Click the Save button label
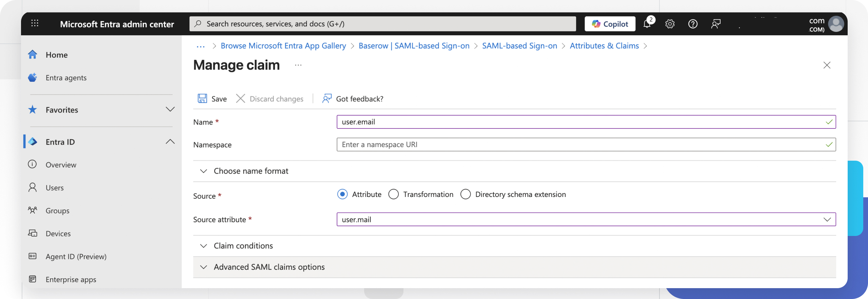868x299 pixels. (x=219, y=99)
